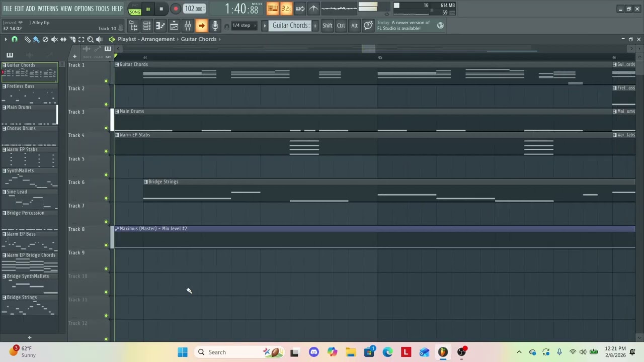
Task: Open the OPTIONS menu
Action: coord(84,9)
